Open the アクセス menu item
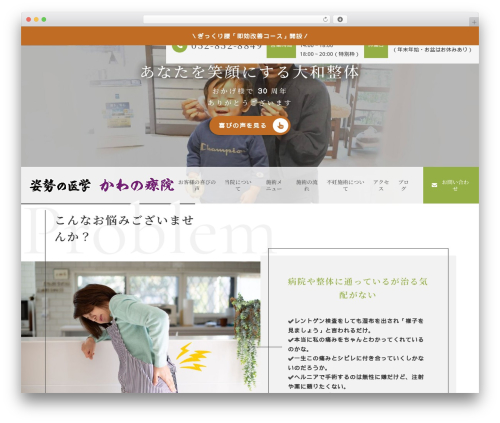 point(381,185)
